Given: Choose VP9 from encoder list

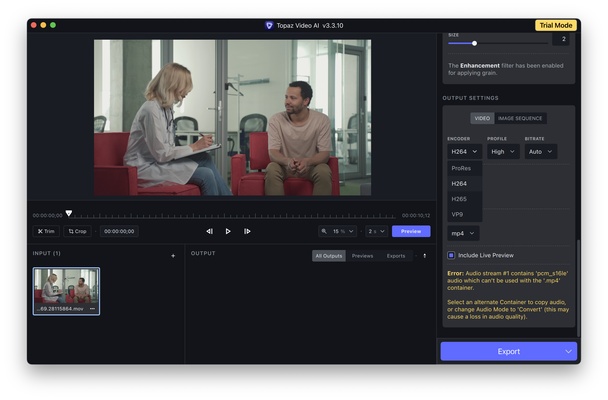Looking at the screenshot, I should [x=465, y=214].
